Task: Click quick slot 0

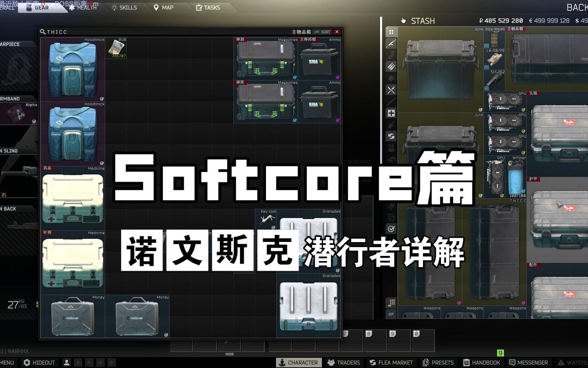Action: 423,340
